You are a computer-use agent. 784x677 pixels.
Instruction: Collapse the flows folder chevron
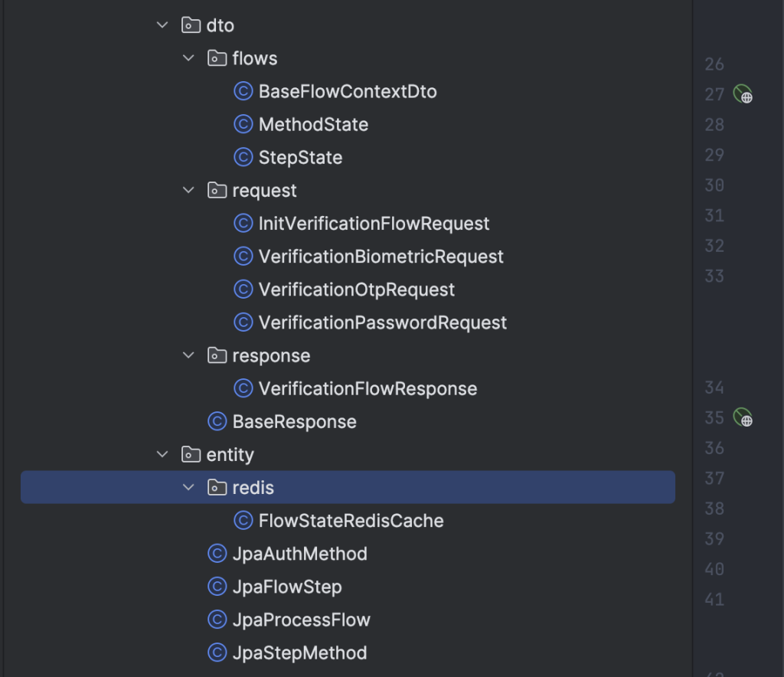click(188, 58)
